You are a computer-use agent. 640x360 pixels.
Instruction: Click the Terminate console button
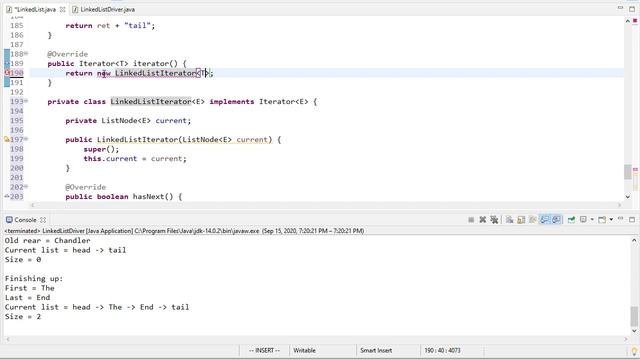[471, 220]
